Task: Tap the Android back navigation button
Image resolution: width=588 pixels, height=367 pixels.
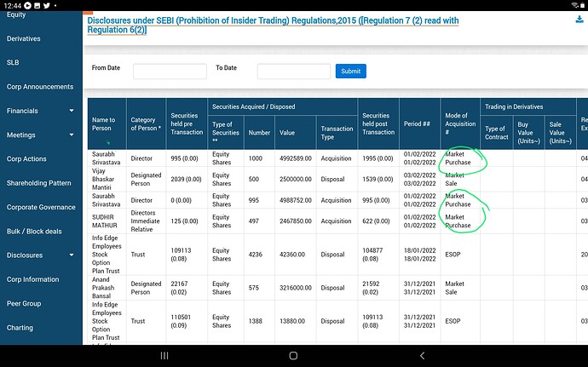Action: pyautogui.click(x=422, y=355)
